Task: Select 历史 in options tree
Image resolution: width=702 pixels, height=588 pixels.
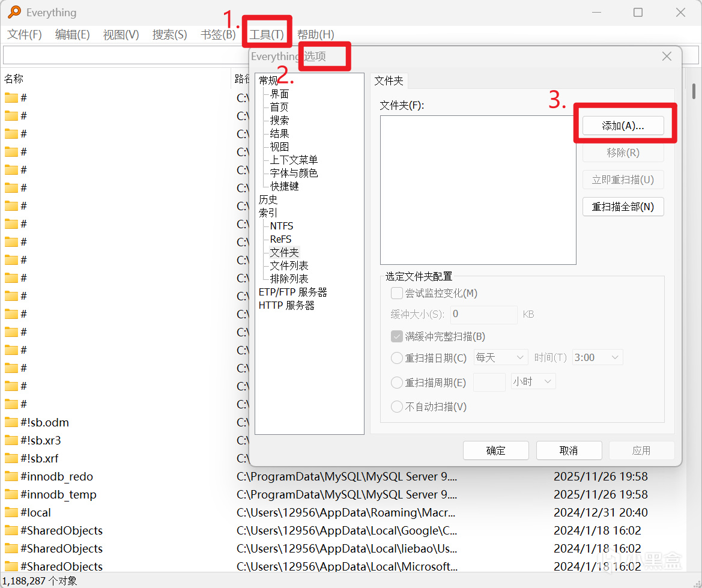Action: (268, 199)
